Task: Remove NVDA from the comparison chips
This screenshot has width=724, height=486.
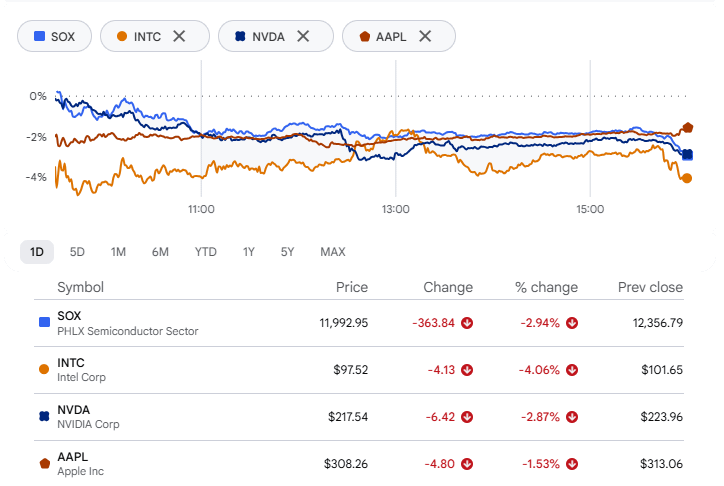Action: coord(303,36)
